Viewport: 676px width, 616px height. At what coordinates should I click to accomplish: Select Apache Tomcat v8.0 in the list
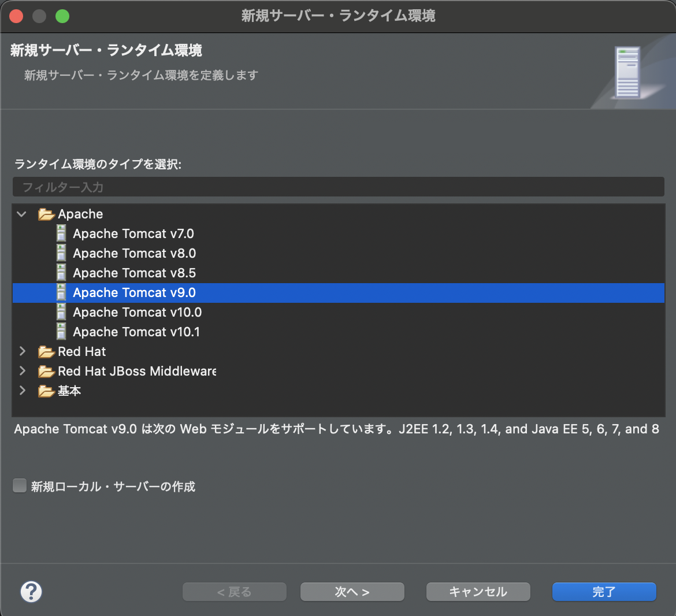point(135,254)
